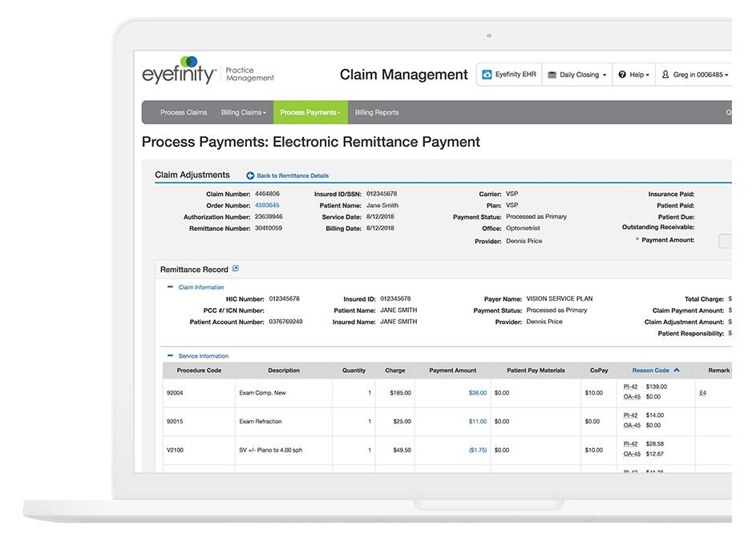Go to the Process Claims tab
This screenshot has width=756, height=539.
point(184,112)
